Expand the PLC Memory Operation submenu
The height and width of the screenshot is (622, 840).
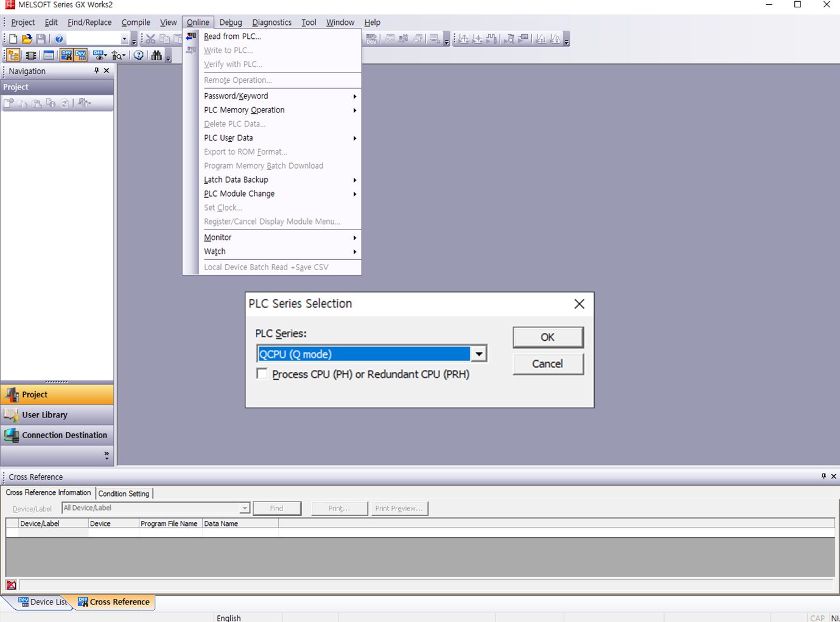355,110
